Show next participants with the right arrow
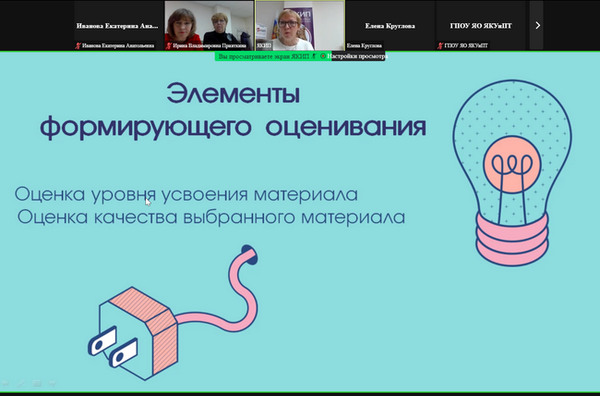600x396 pixels. pyautogui.click(x=537, y=25)
